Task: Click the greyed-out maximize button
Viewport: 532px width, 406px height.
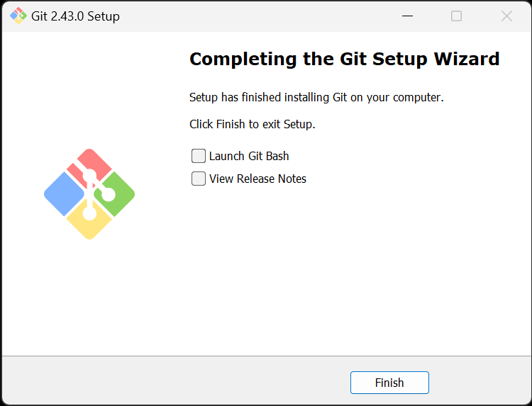Action: click(457, 16)
